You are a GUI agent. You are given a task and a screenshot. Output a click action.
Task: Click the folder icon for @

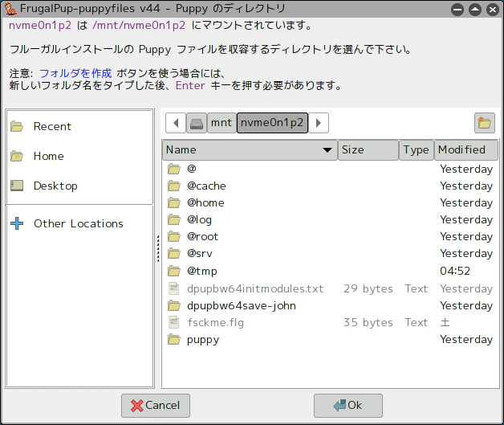pos(174,169)
